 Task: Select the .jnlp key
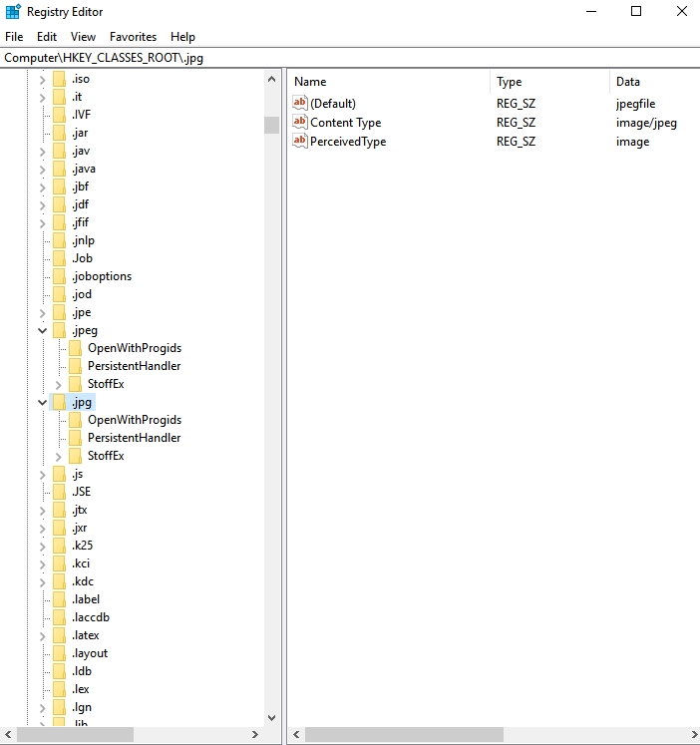(x=83, y=240)
